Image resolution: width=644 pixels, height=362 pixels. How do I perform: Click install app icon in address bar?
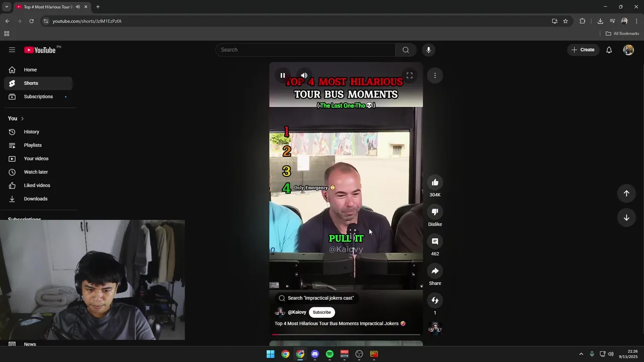(554, 21)
